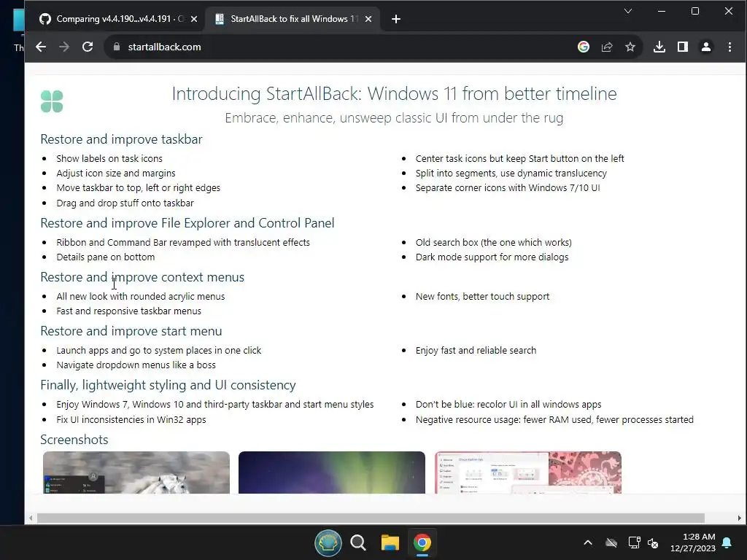View site info via the lock icon
Screen dimensions: 747x560
[x=116, y=47]
